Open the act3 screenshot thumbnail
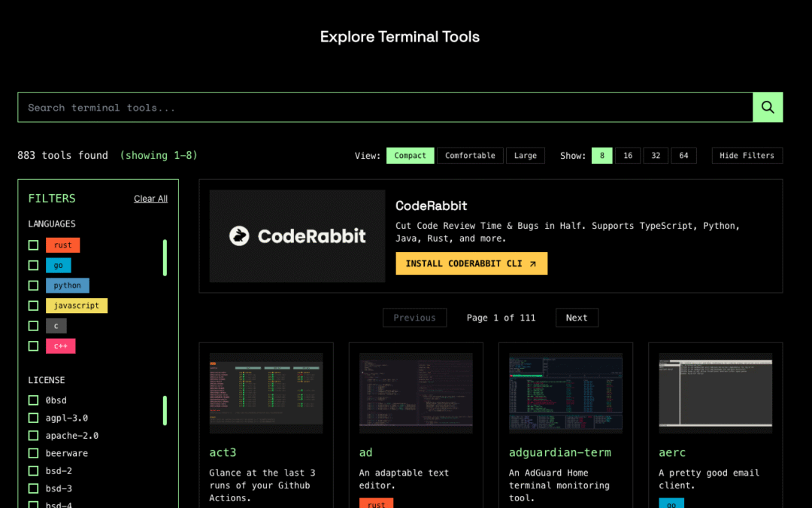The width and height of the screenshot is (812, 508). tap(266, 393)
